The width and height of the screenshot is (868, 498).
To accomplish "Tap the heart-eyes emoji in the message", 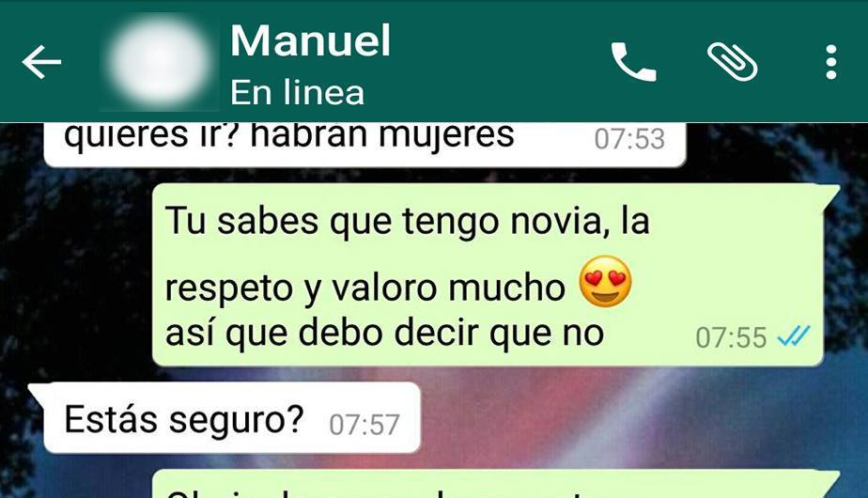I will click(x=605, y=281).
